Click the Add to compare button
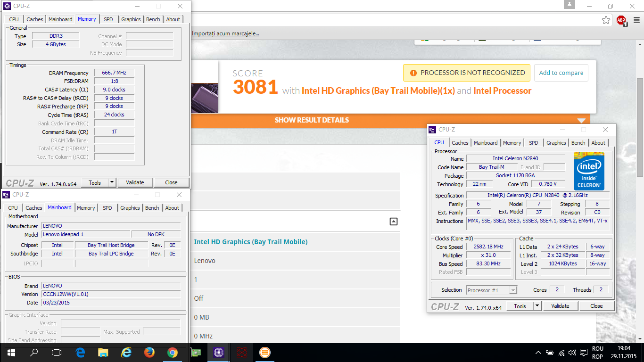This screenshot has height=362, width=644. (x=561, y=73)
